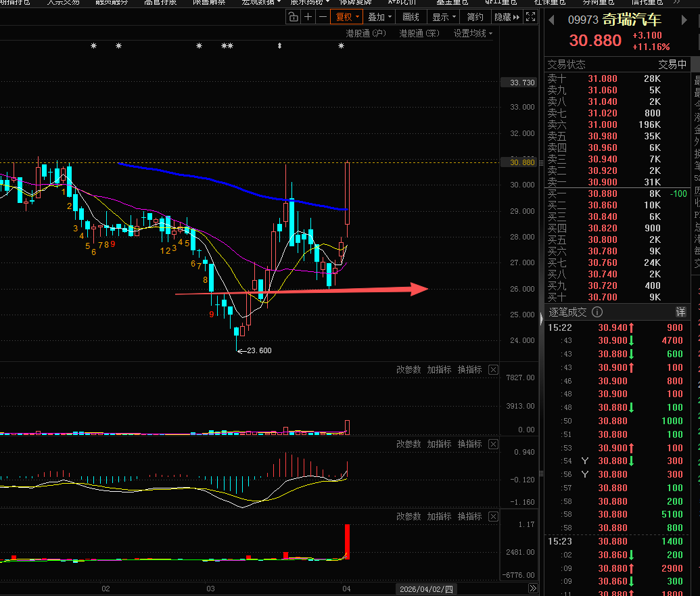
Task: Open the 限售解禁 top menu item
Action: (x=209, y=2)
